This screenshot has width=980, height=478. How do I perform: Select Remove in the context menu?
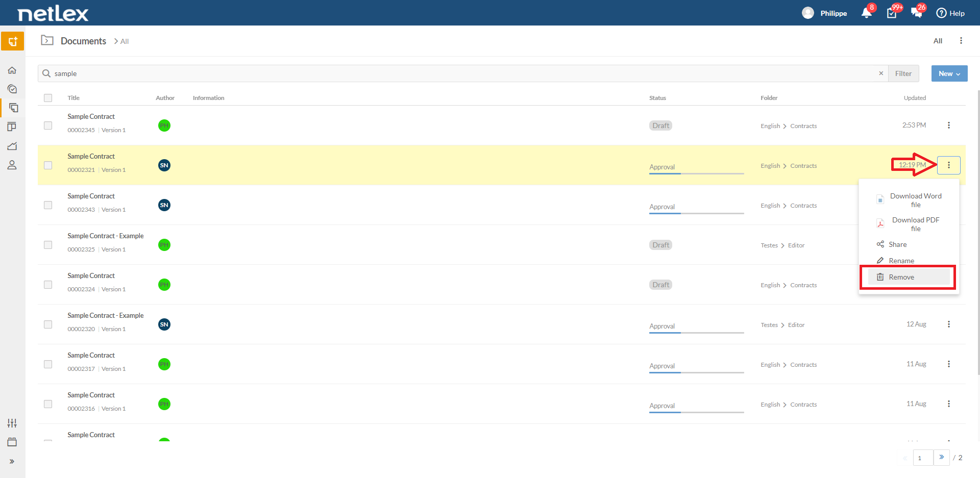pos(909,277)
